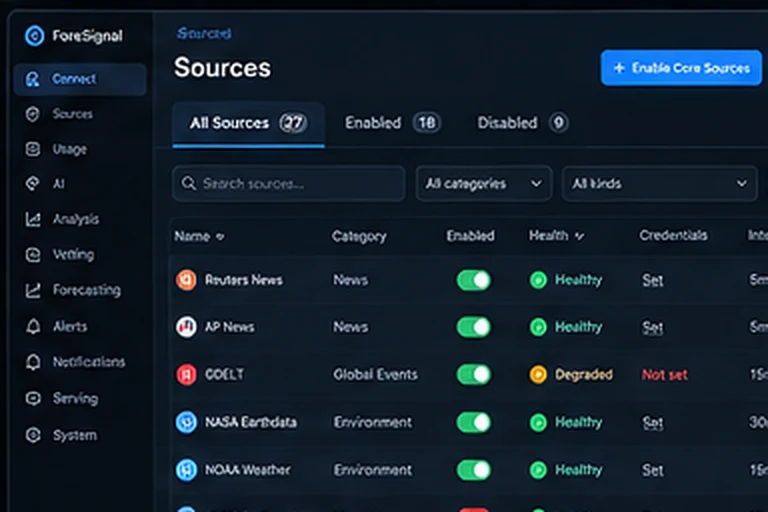Open the NASA Earthdata row name
Image resolution: width=768 pixels, height=512 pixels.
tap(251, 422)
